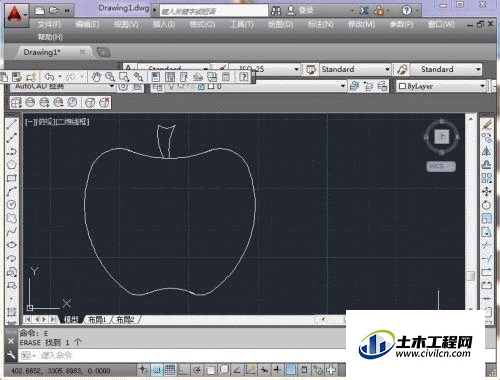Open the red A application menu

pyautogui.click(x=16, y=15)
